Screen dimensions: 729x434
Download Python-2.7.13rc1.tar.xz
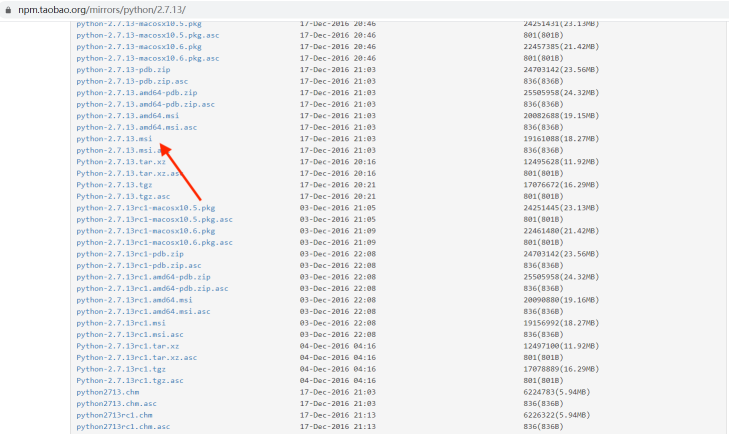pos(128,346)
